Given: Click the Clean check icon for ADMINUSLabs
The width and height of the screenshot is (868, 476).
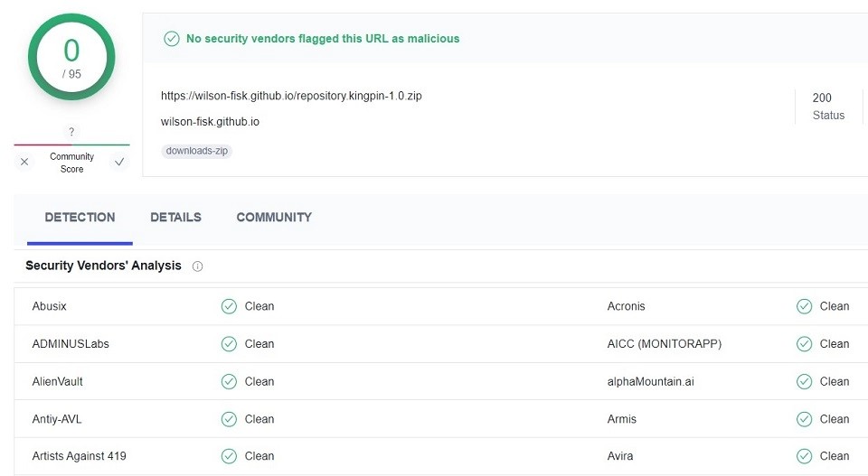Looking at the screenshot, I should (x=229, y=344).
